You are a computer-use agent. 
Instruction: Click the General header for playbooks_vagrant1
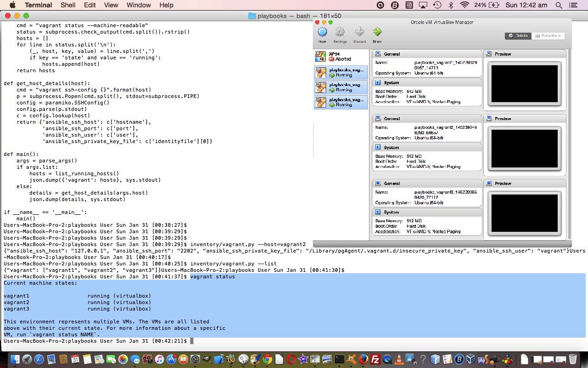[x=427, y=54]
